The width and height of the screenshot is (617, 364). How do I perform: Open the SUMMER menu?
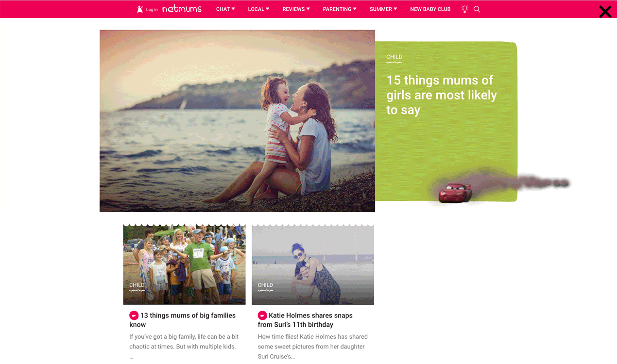383,9
